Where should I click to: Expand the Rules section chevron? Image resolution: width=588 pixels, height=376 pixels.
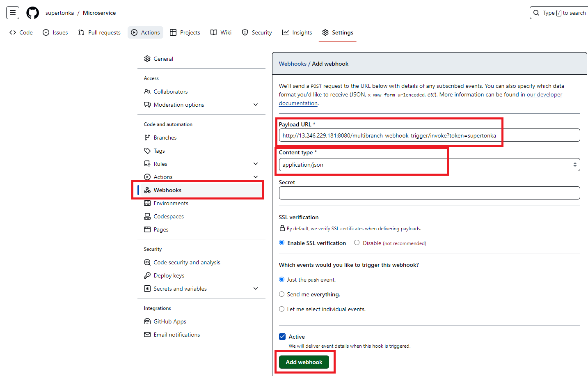(256, 164)
